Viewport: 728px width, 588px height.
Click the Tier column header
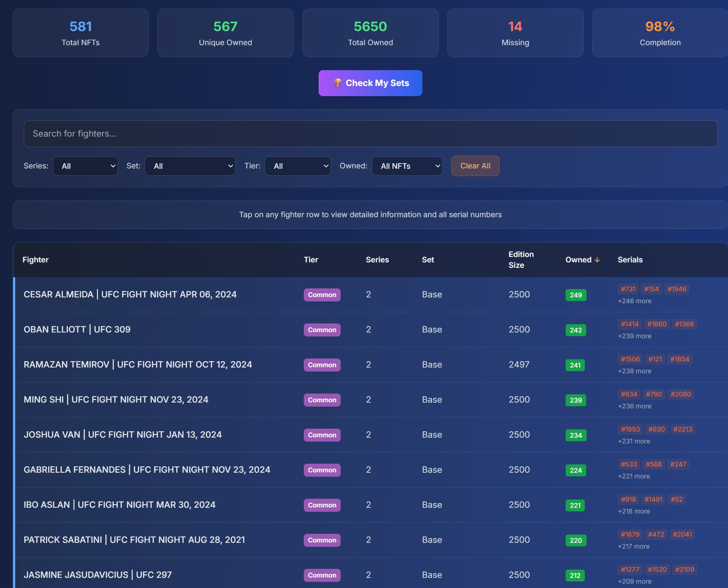(311, 260)
